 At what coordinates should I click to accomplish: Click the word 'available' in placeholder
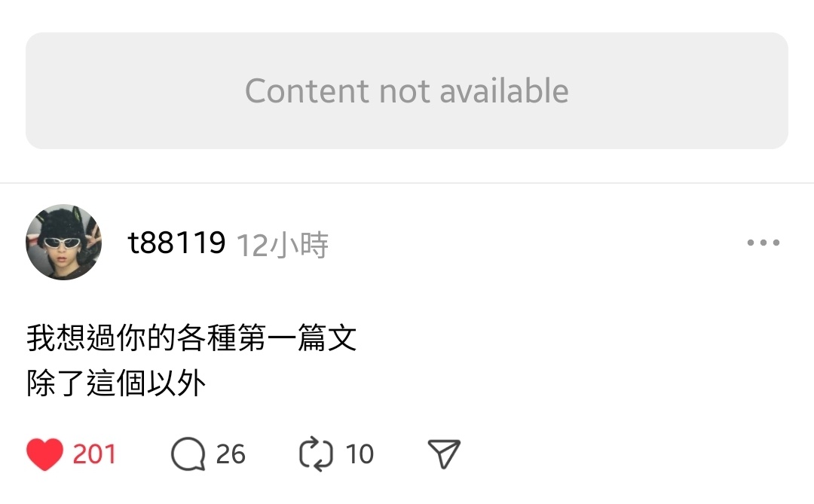click(504, 91)
